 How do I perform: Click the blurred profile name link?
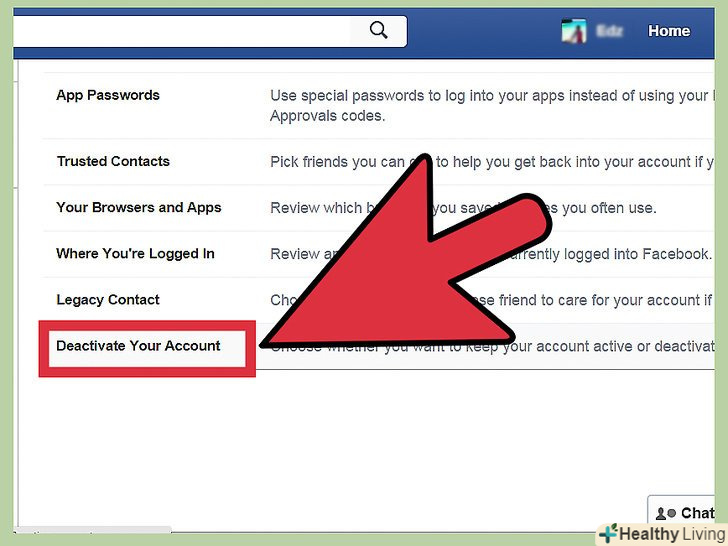pyautogui.click(x=609, y=31)
